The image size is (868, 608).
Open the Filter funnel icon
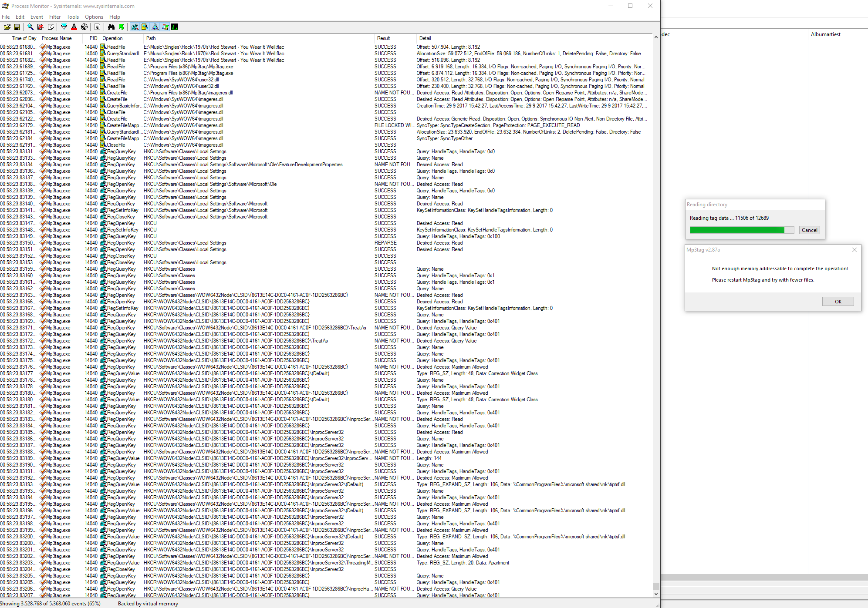pyautogui.click(x=64, y=27)
